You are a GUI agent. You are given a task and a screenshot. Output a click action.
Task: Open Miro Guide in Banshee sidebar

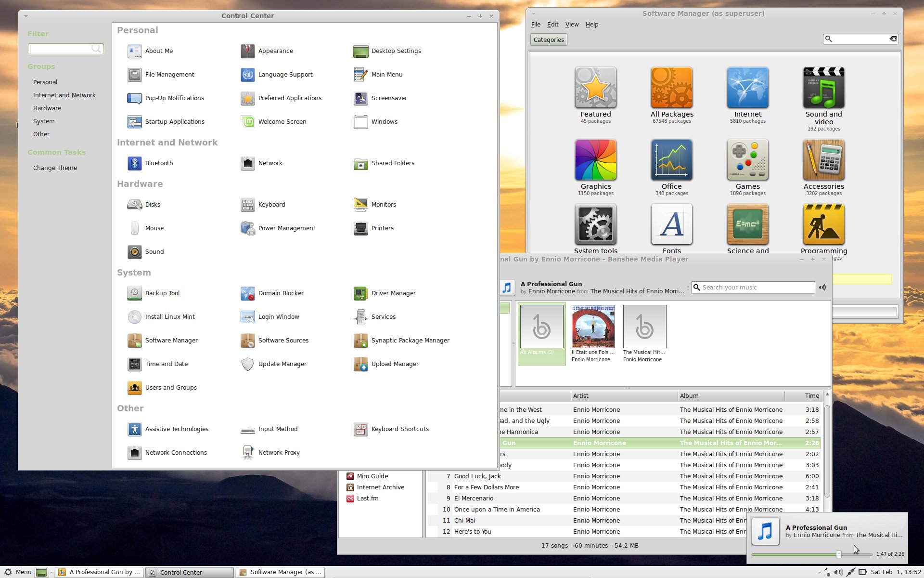coord(368,476)
